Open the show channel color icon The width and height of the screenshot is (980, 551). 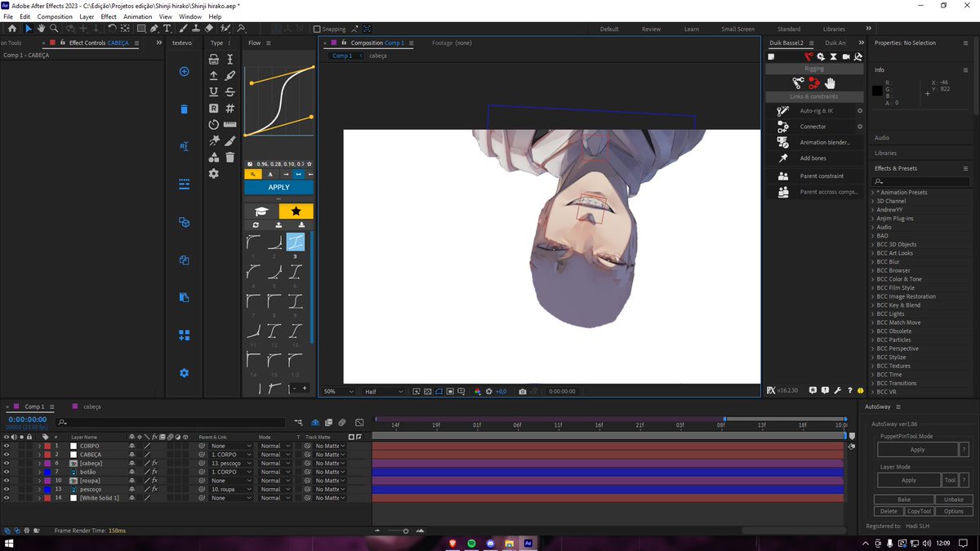[x=478, y=391]
